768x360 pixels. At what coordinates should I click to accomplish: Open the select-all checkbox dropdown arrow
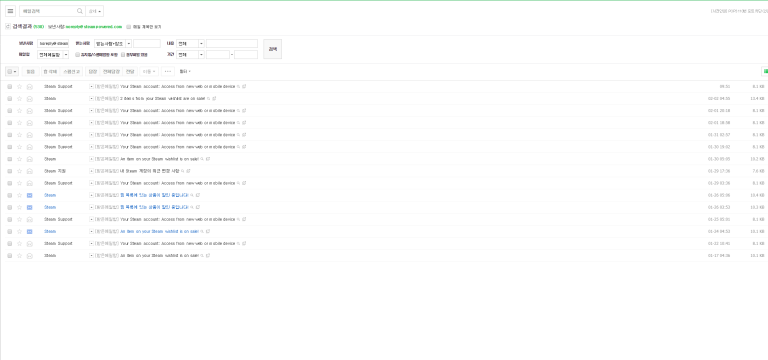15,72
